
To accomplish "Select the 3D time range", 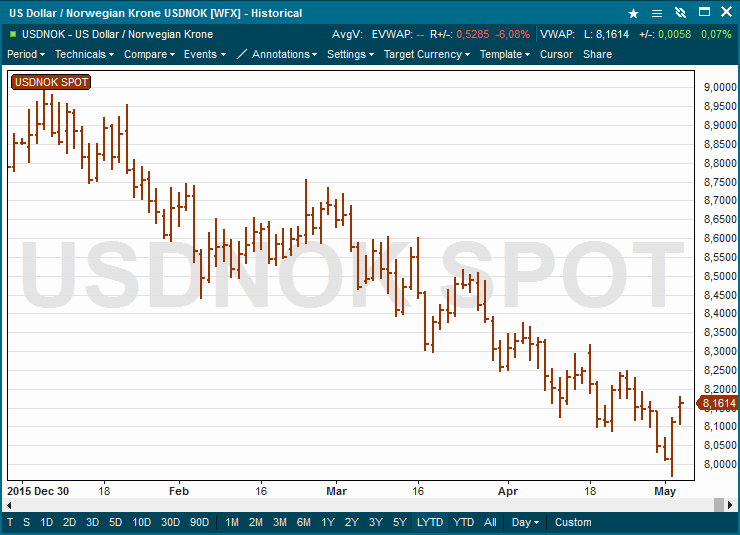I will [92, 522].
